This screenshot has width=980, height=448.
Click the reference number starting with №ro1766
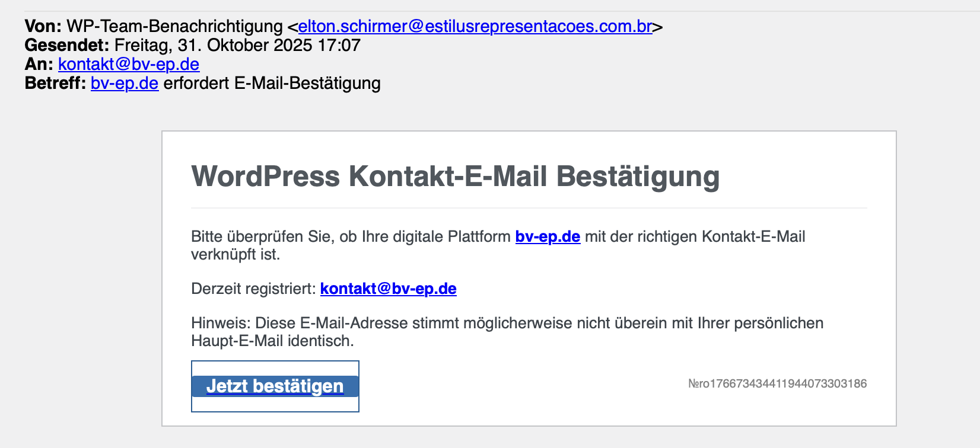point(777,383)
